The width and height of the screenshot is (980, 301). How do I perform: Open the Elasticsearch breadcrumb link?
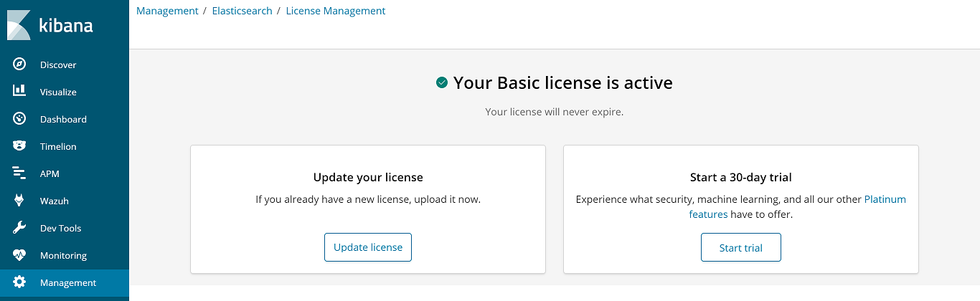242,11
